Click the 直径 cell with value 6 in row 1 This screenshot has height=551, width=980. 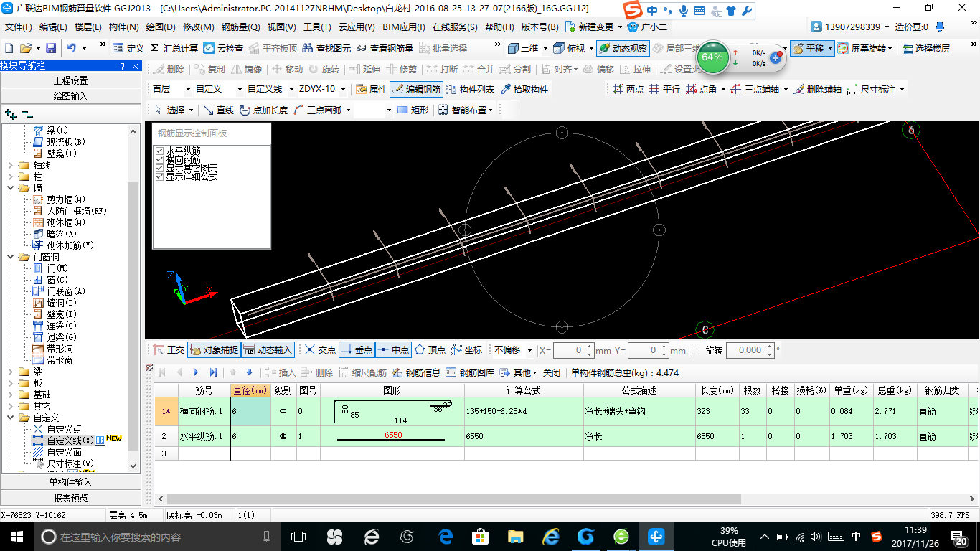click(x=250, y=412)
